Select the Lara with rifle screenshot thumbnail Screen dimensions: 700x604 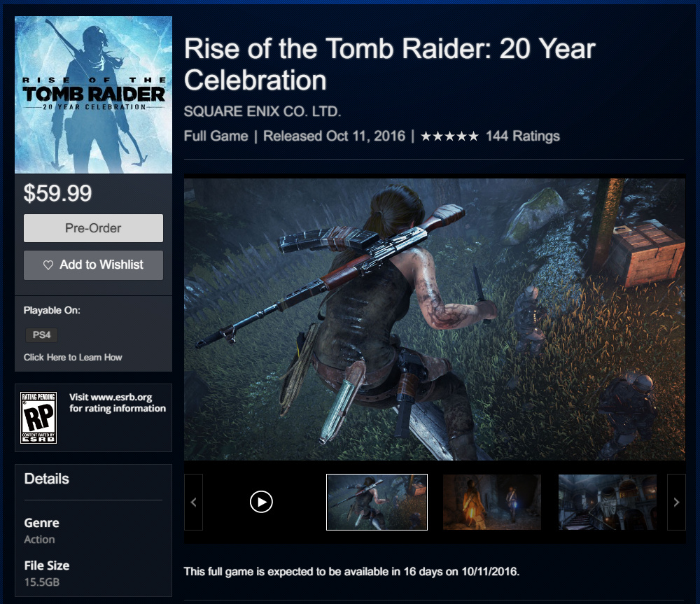point(377,503)
